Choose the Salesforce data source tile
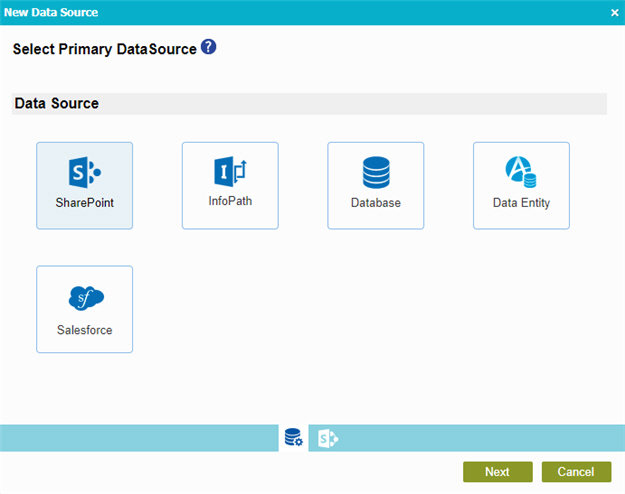The height and width of the screenshot is (494, 625). 85,309
